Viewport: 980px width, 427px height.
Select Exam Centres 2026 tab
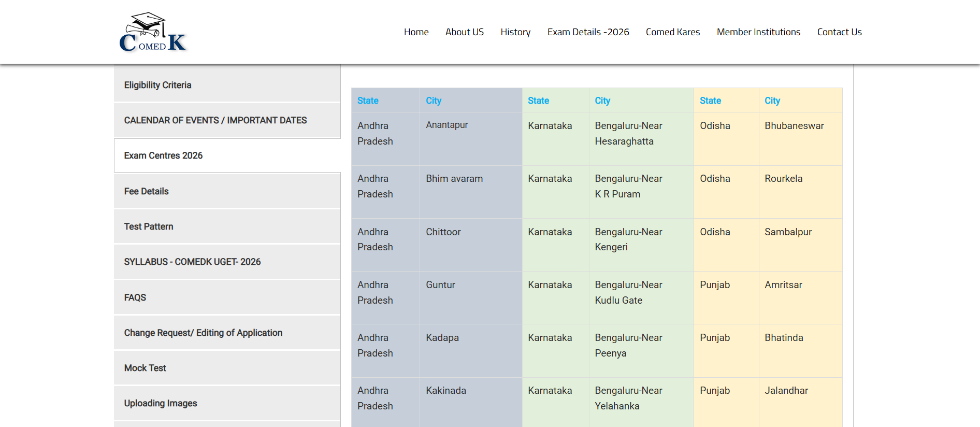click(163, 155)
